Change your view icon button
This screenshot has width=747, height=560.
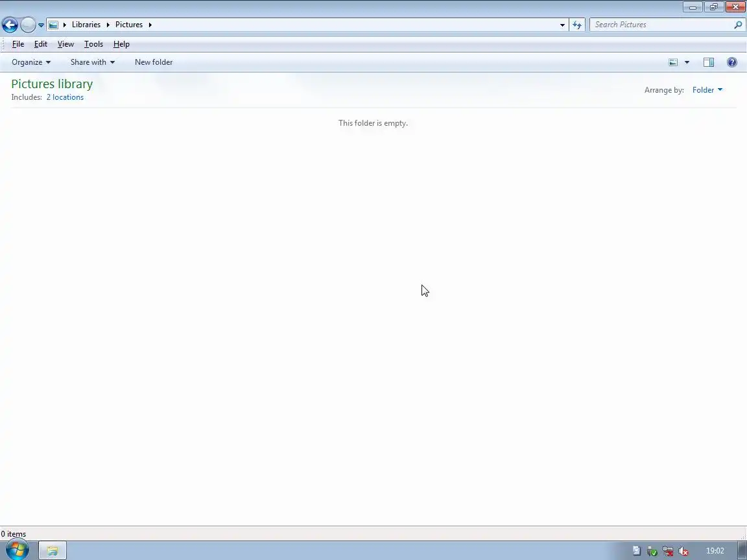673,62
